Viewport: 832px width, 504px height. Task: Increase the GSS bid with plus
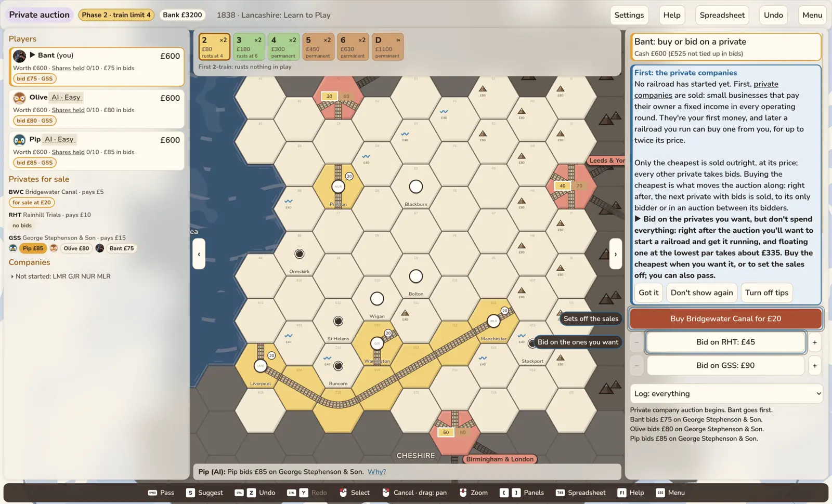pyautogui.click(x=815, y=366)
